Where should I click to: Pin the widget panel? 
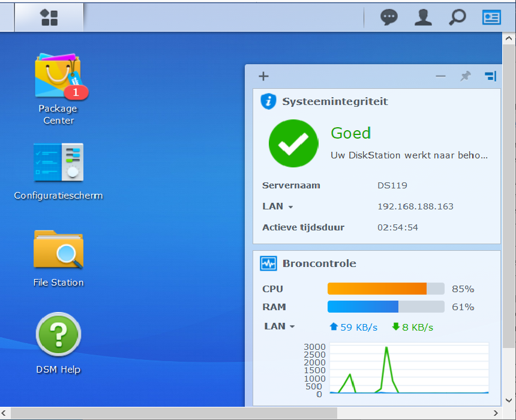466,76
